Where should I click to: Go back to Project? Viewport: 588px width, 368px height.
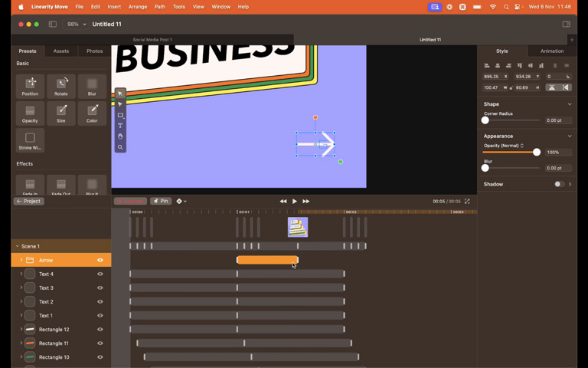(29, 202)
